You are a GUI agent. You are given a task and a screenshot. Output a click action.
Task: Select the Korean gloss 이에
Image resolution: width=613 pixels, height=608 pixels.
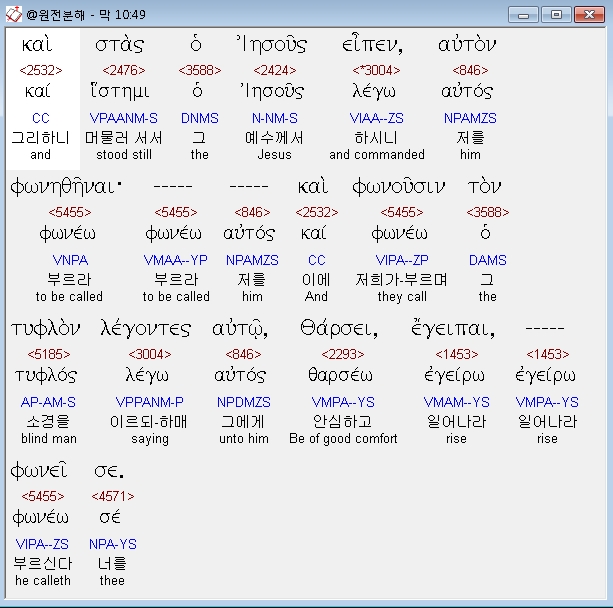pyautogui.click(x=316, y=280)
